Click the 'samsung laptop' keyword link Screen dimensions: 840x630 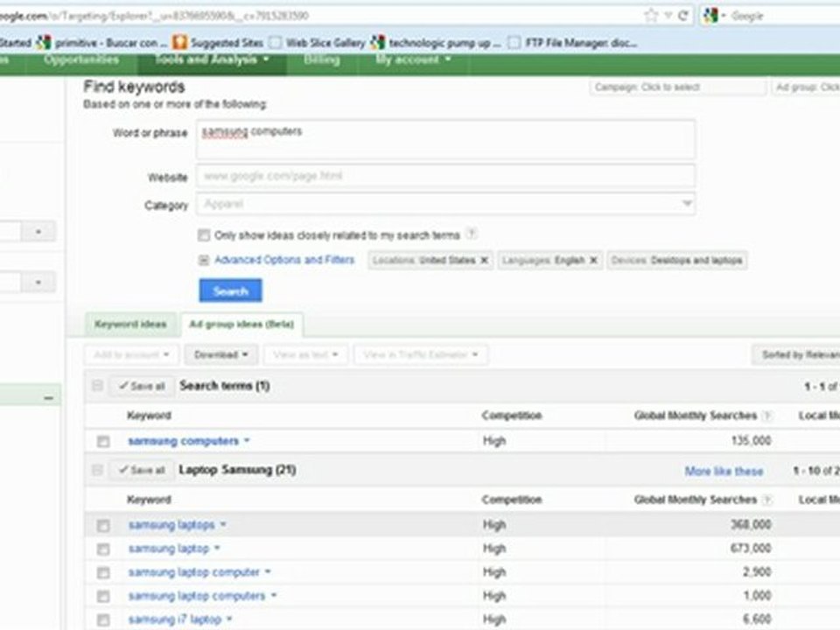pos(169,549)
